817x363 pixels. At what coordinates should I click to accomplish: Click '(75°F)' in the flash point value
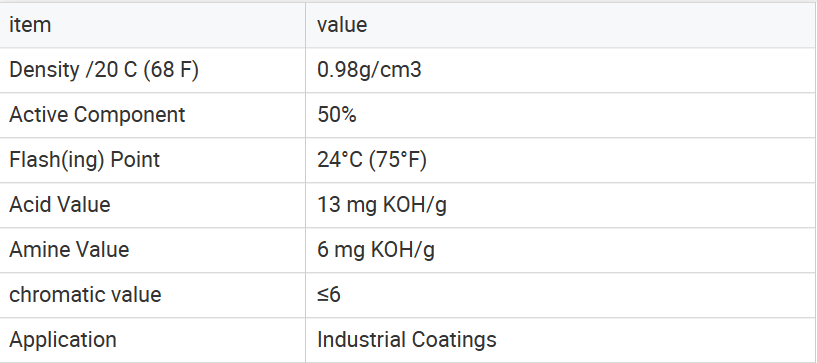point(398,160)
